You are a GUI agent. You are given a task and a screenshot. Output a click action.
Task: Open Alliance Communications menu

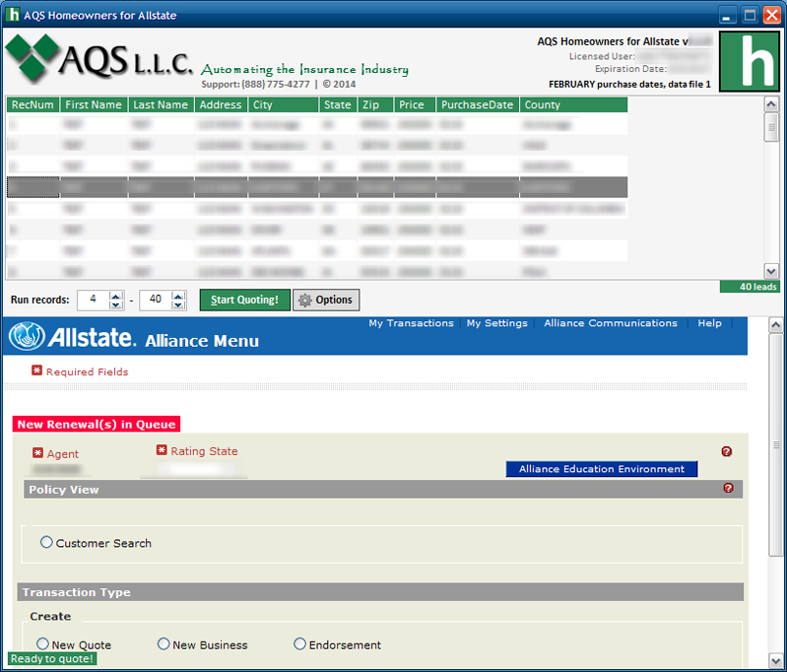click(611, 323)
